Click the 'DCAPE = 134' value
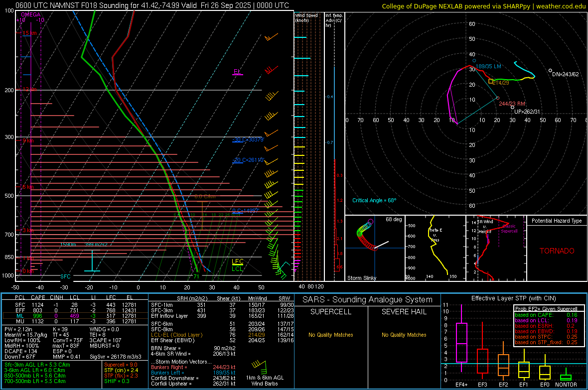The width and height of the screenshot is (588, 390). point(20,351)
